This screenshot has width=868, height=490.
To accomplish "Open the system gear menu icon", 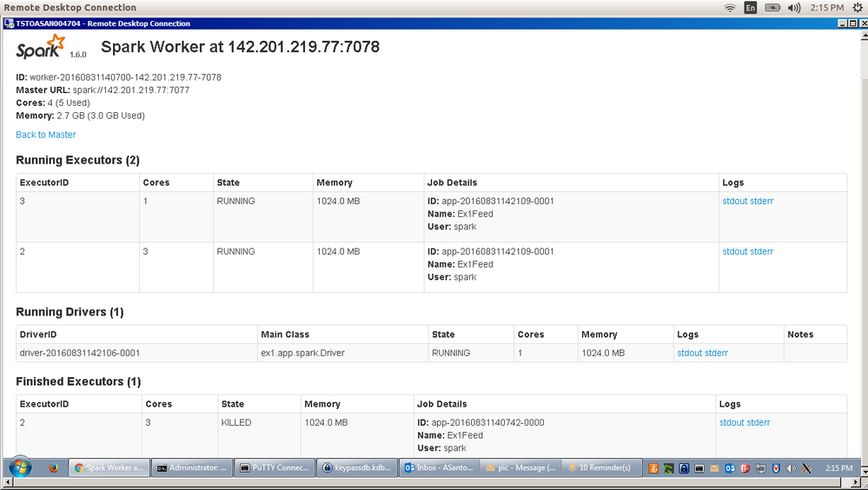I will (858, 8).
